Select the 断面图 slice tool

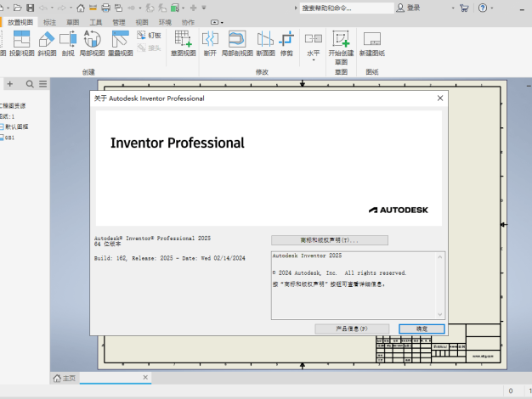265,43
